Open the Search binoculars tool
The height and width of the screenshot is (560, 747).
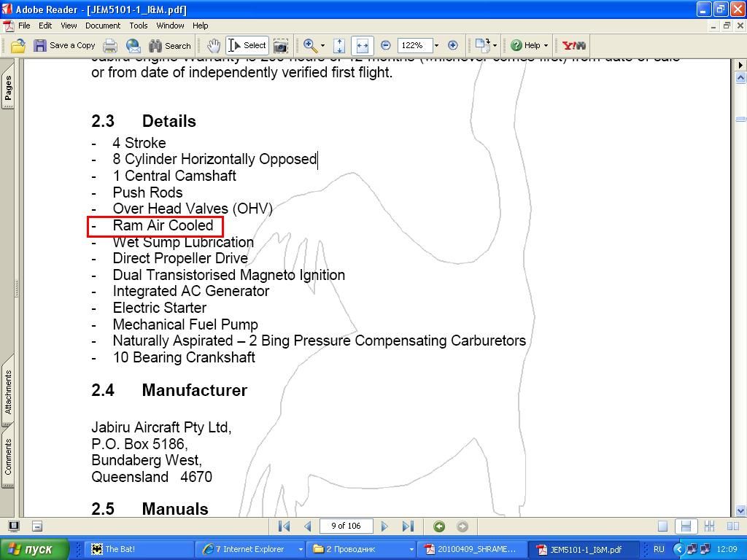[x=169, y=46]
